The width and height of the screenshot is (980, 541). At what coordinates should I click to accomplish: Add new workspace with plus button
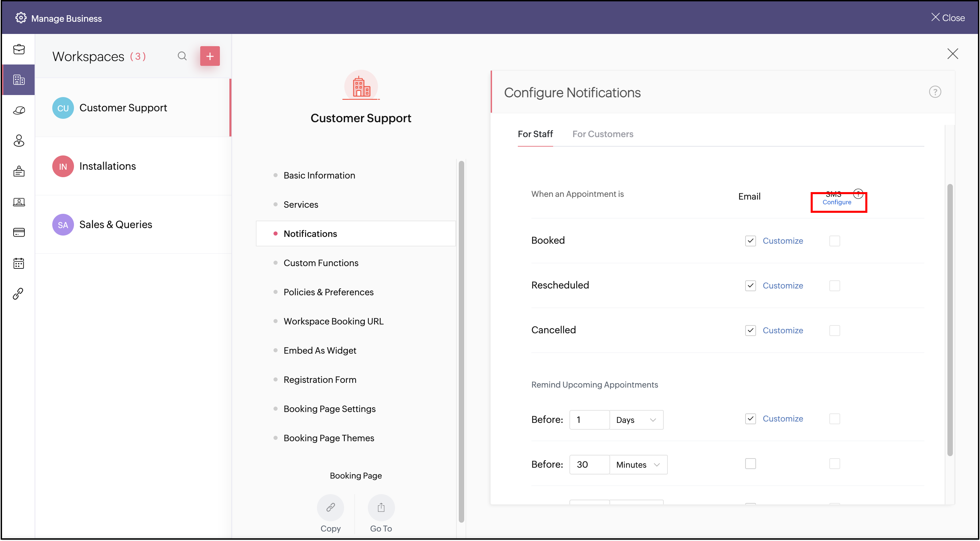210,56
